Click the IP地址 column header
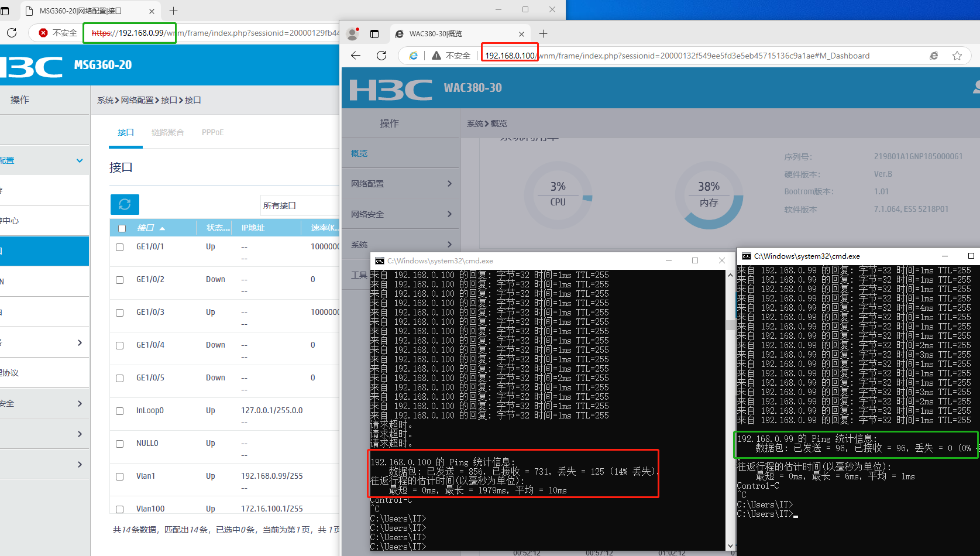980x556 pixels. coord(253,228)
